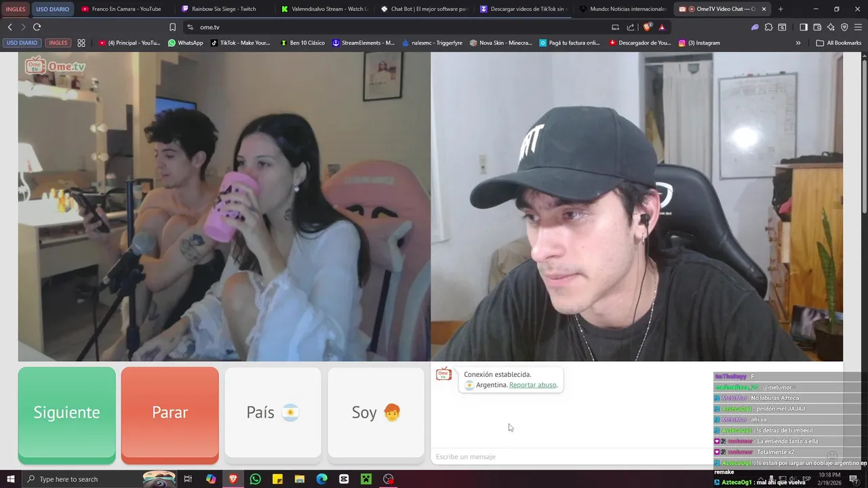Click Brave browser taskbar icon
This screenshot has height=488, width=868.
coord(233,479)
